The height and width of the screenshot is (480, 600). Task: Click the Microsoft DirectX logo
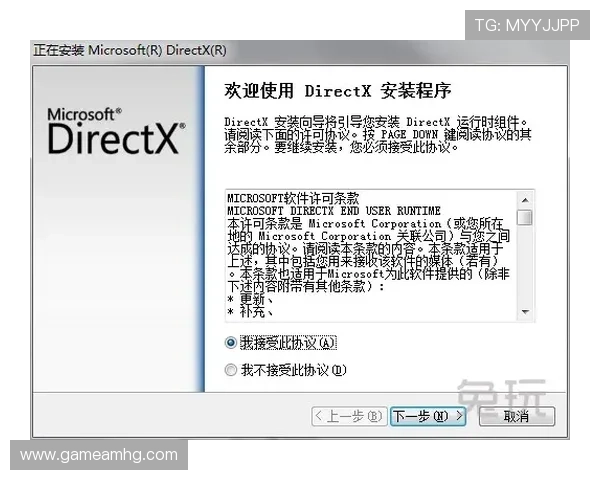[x=116, y=131]
